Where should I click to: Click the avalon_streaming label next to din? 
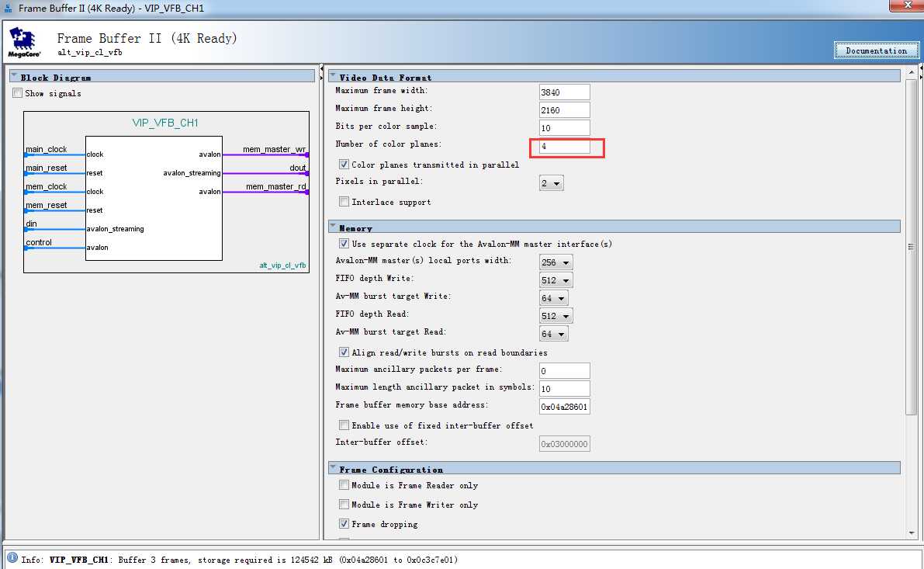[x=115, y=229]
